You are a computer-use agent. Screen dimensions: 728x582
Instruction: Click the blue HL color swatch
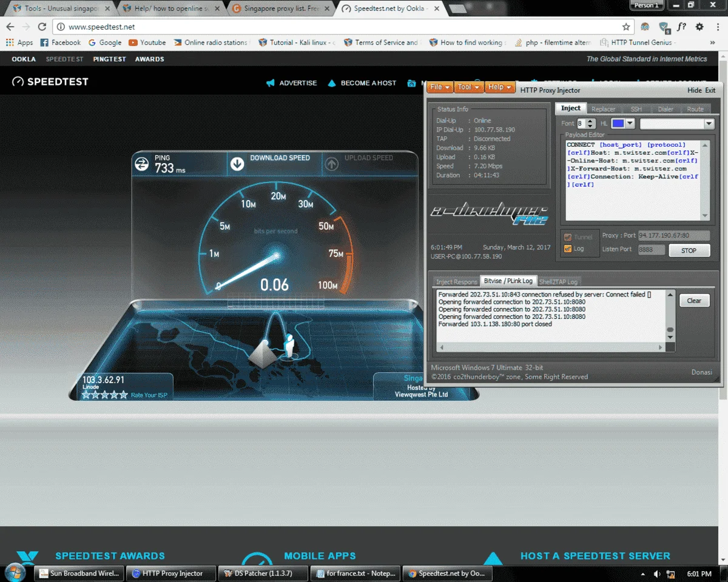tap(618, 123)
